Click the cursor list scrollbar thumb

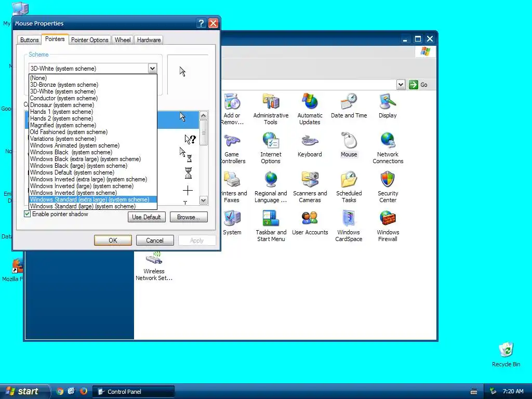pyautogui.click(x=204, y=132)
